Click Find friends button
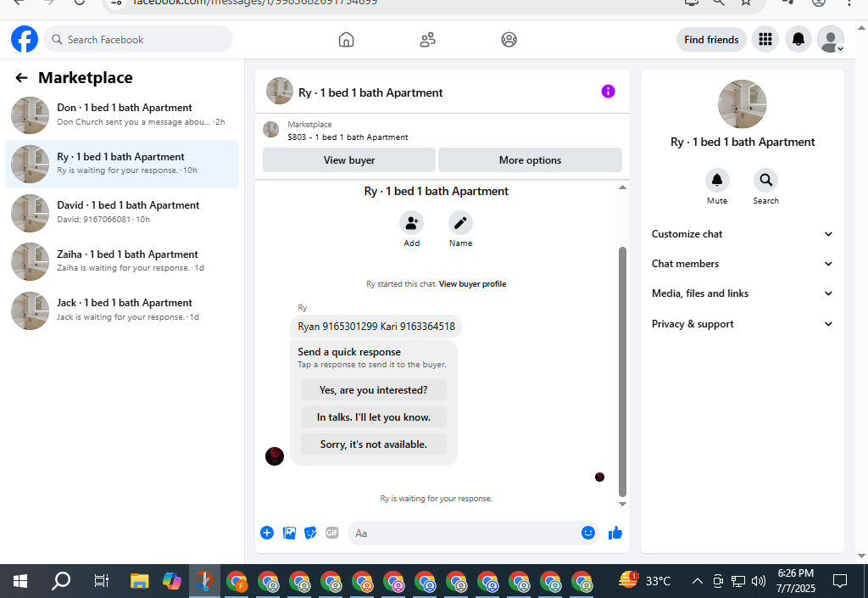The height and width of the screenshot is (598, 868). [x=711, y=39]
